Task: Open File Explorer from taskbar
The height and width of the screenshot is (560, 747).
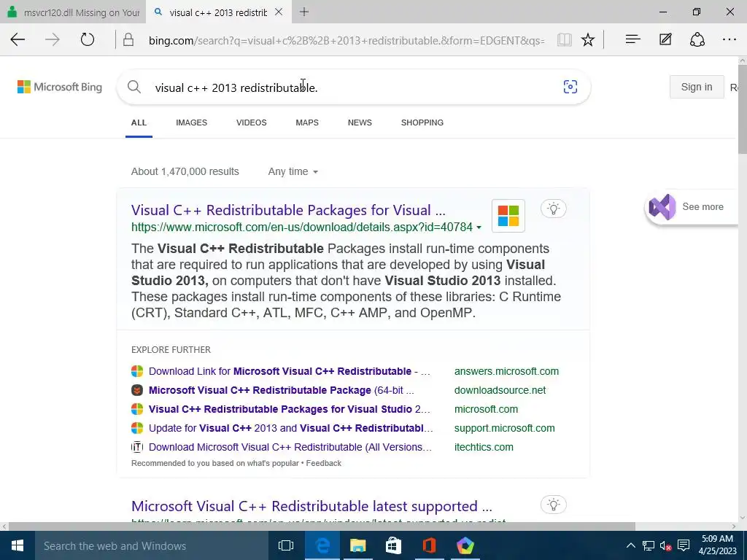Action: (x=357, y=545)
